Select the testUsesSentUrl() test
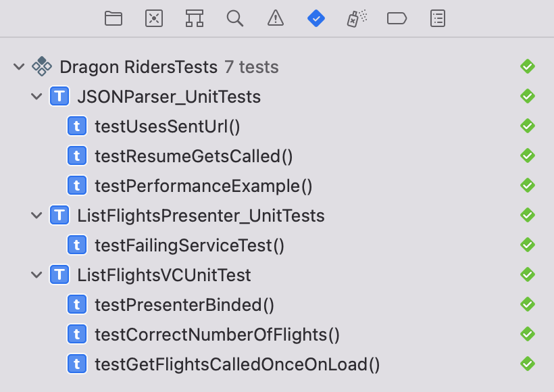 click(x=277, y=126)
